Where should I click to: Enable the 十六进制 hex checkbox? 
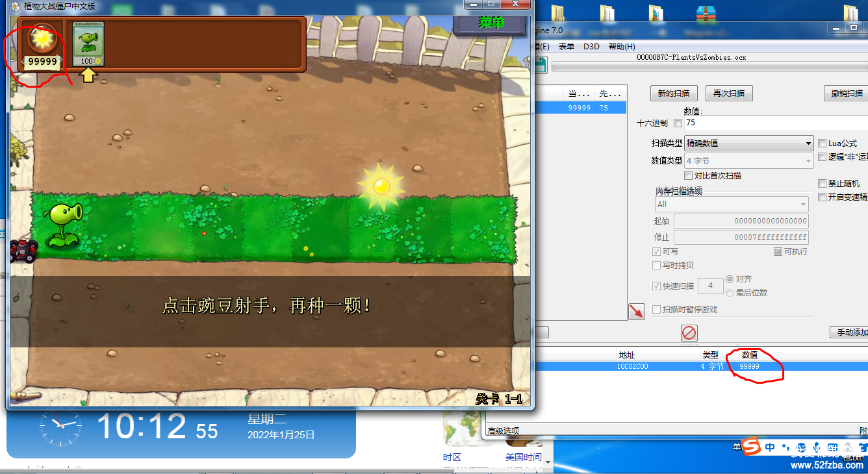[678, 123]
